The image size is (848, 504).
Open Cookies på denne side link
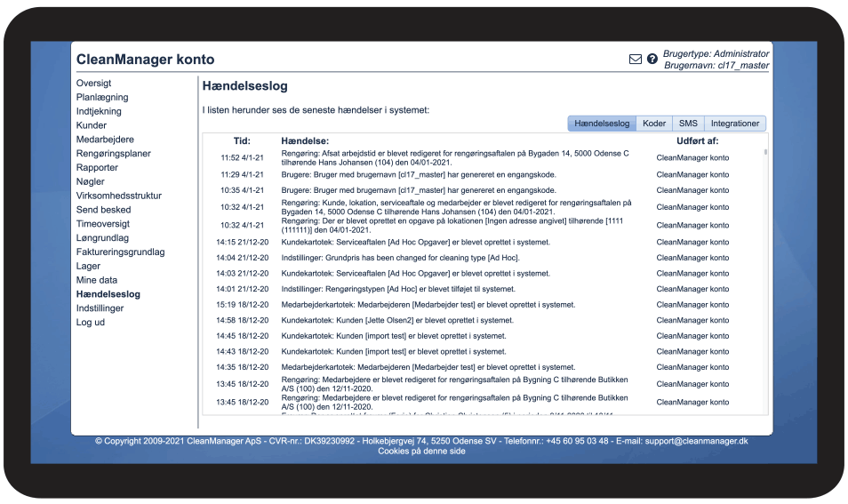point(421,451)
